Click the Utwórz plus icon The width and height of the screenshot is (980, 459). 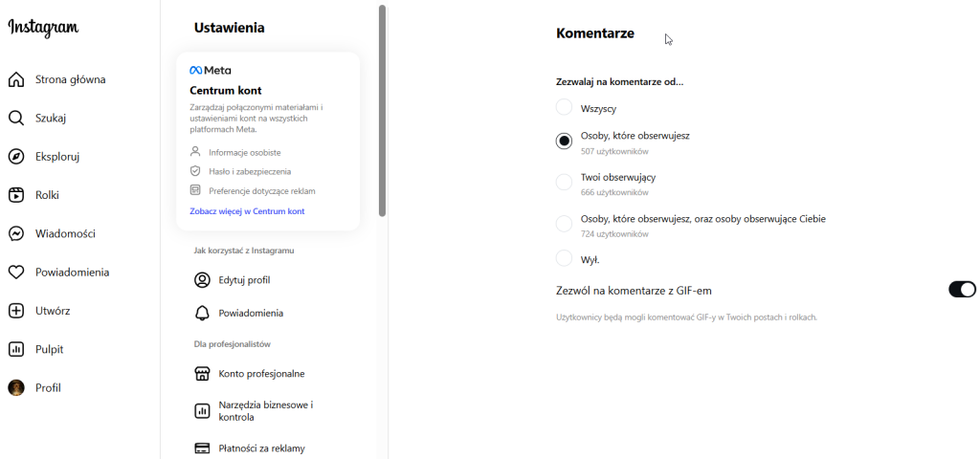coord(16,311)
